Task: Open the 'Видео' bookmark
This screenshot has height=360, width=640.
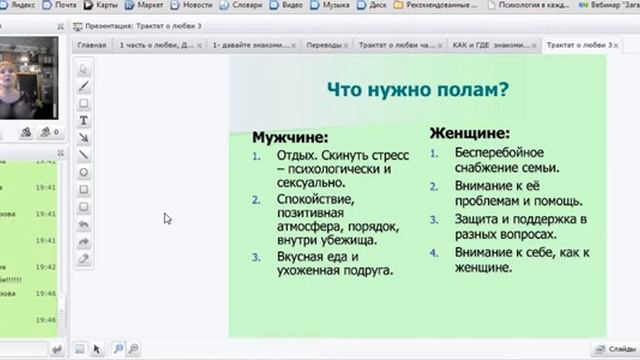Action: tap(287, 5)
